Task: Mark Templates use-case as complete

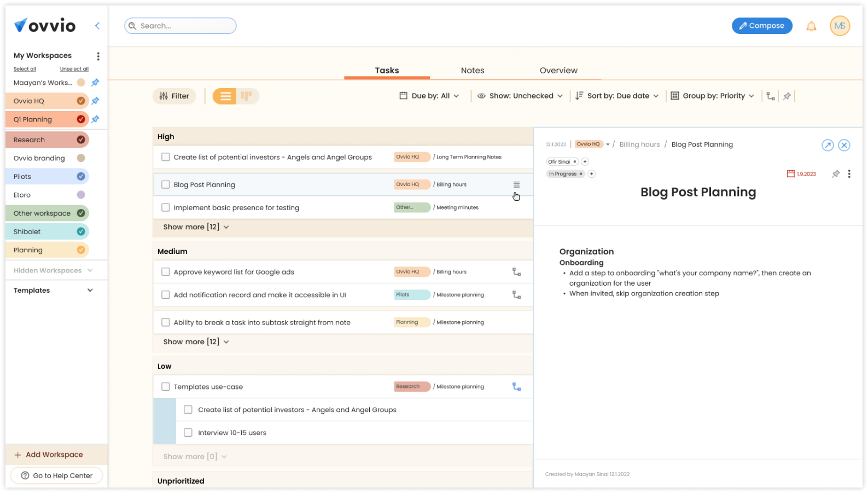Action: [166, 387]
